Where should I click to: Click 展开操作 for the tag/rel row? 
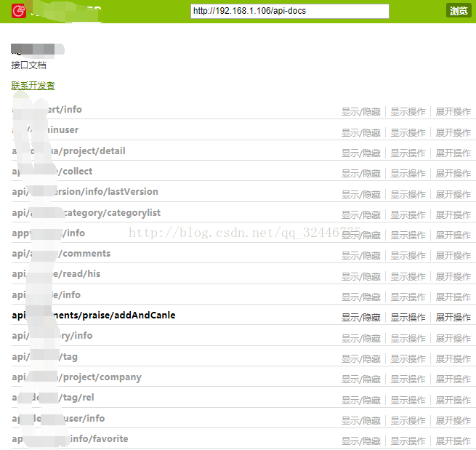[x=453, y=401]
